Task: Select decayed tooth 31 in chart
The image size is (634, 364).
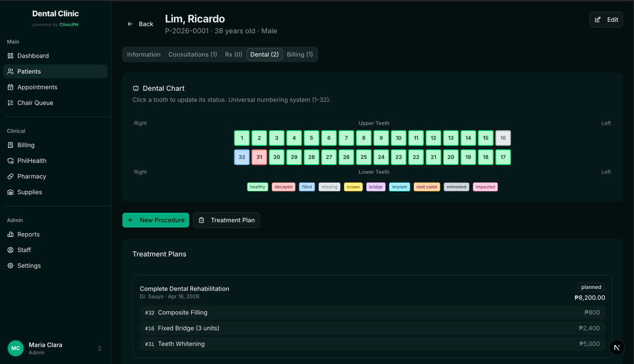Action: (x=259, y=157)
